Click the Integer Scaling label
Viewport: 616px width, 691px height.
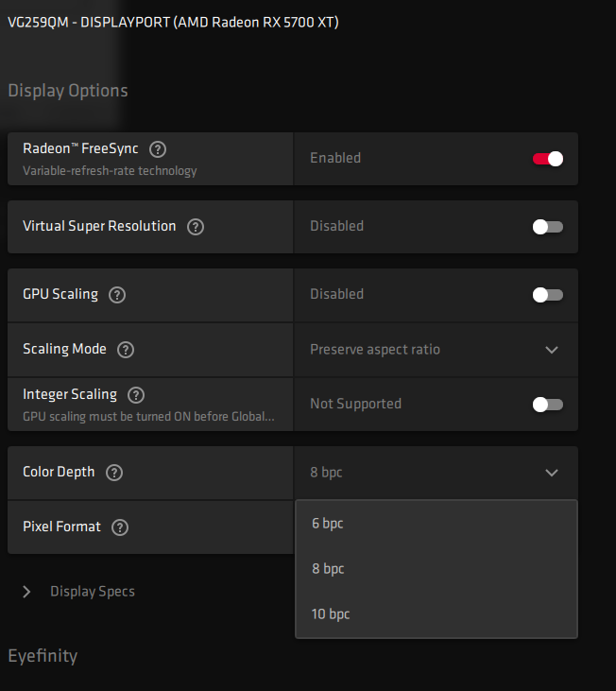click(x=70, y=394)
